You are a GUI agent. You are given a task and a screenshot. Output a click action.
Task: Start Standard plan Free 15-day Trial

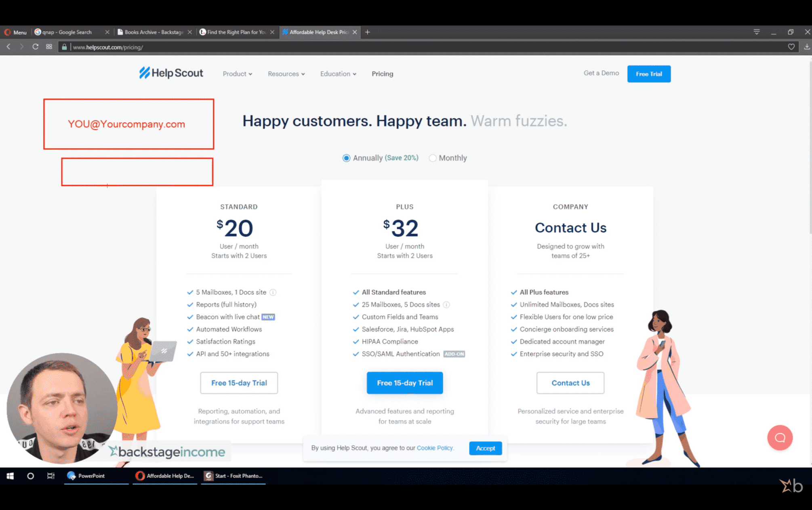coord(239,383)
